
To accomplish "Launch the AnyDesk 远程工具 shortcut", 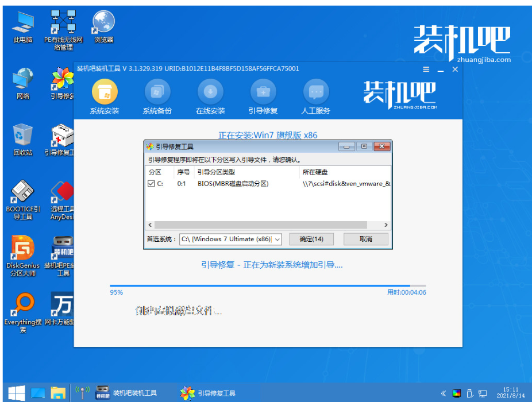I will [62, 200].
